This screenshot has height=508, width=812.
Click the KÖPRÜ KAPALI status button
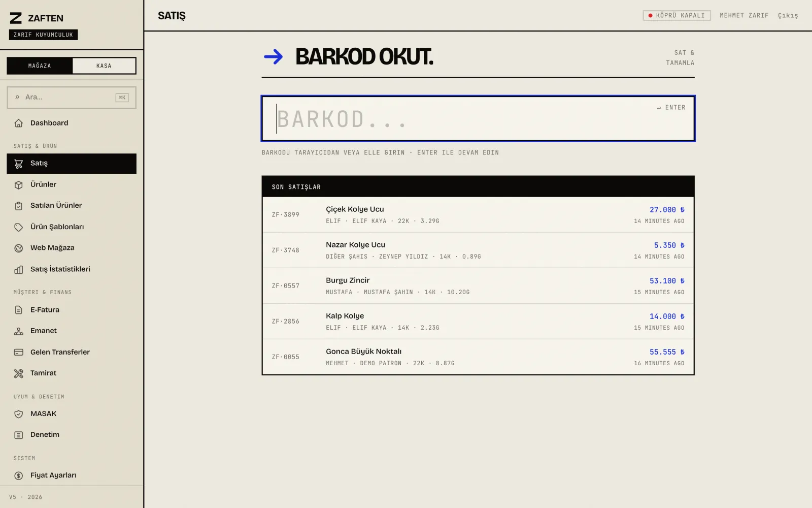click(676, 16)
